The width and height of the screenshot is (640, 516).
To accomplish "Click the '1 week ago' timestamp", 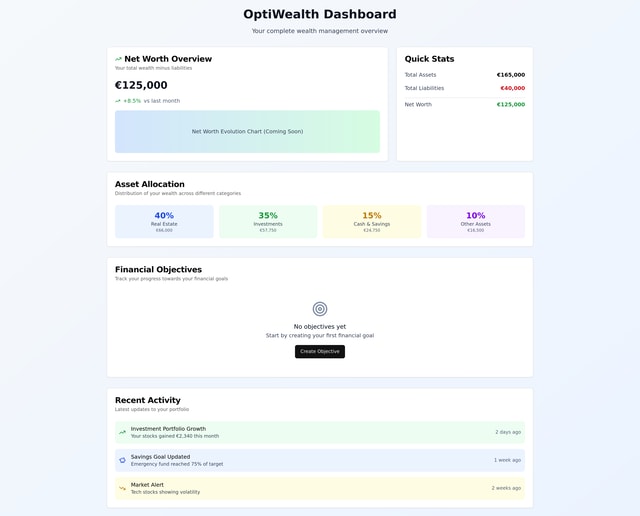I will pos(507,460).
